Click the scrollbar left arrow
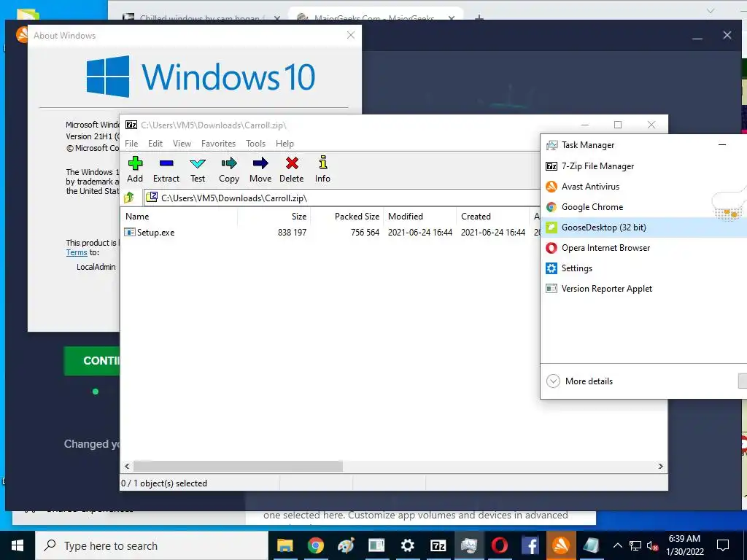The height and width of the screenshot is (560, 747). 127,466
